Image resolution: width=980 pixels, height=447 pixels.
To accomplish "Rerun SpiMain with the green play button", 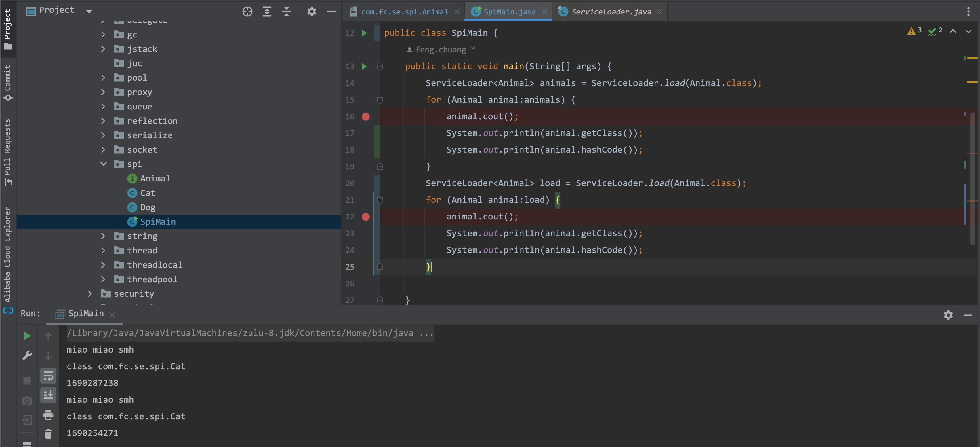I will pyautogui.click(x=27, y=336).
